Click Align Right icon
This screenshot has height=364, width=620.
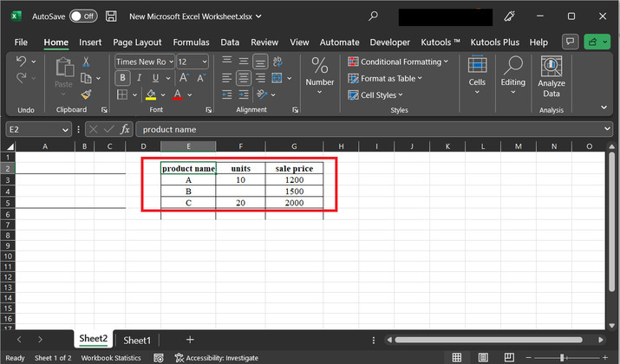pos(260,78)
